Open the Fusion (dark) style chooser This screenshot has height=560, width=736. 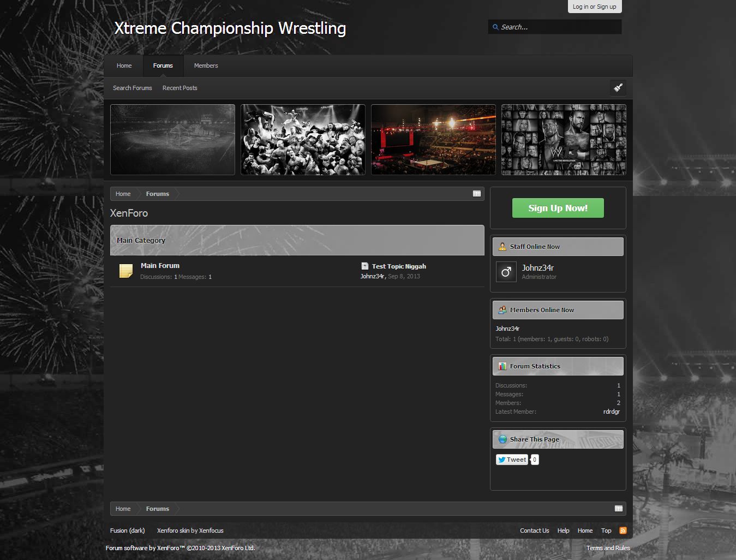(x=127, y=531)
